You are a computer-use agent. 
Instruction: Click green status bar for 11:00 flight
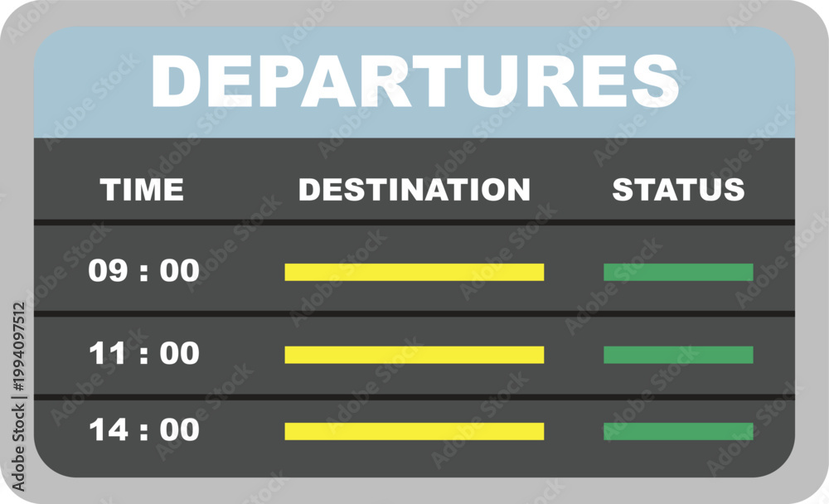[678, 355]
